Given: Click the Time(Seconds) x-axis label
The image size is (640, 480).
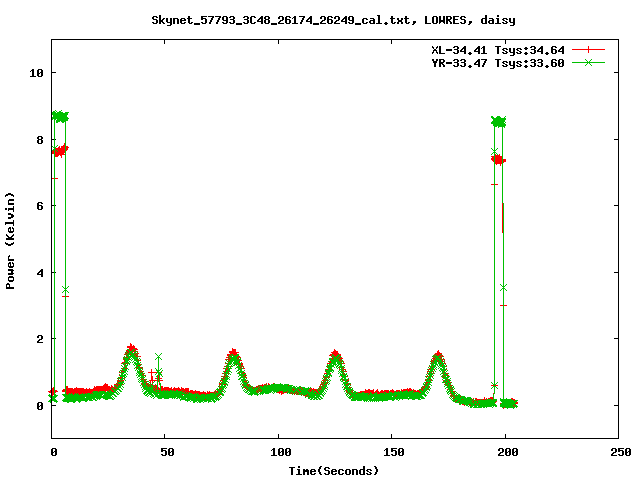Looking at the screenshot, I should (333, 471).
